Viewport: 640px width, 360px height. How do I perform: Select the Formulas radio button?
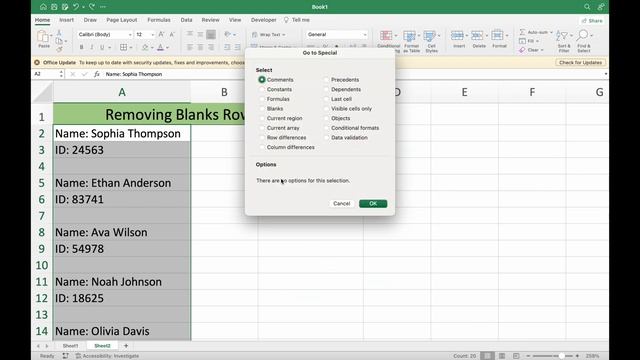(262, 99)
